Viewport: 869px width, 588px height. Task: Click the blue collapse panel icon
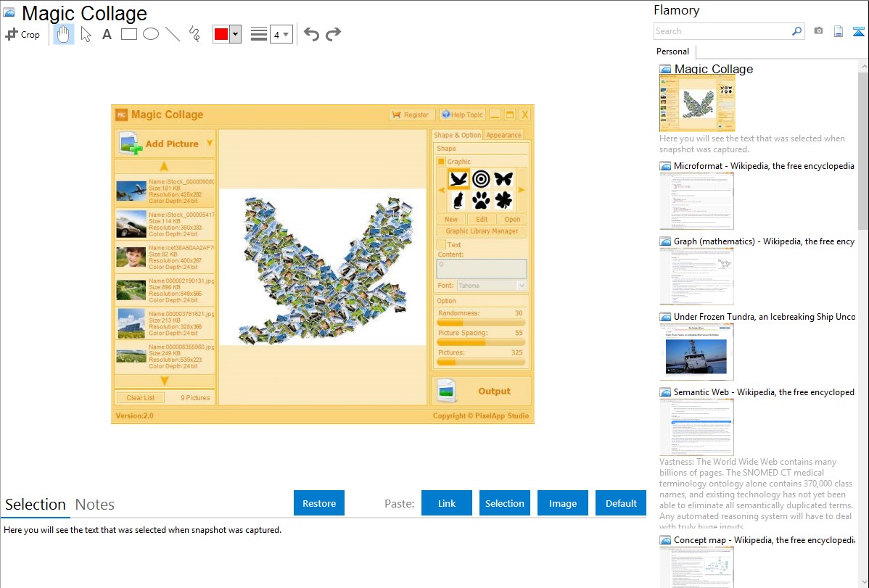coord(858,31)
